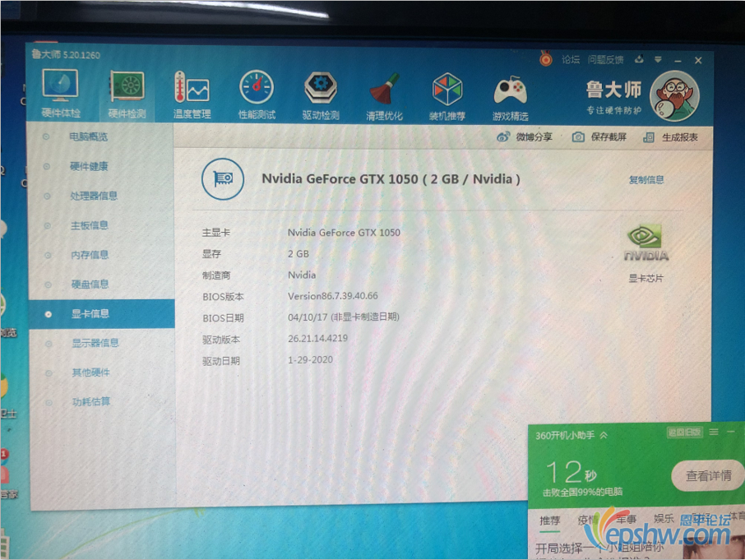Image resolution: width=745 pixels, height=560 pixels.
Task: Open 问题反馈 feedback link
Action: point(605,60)
